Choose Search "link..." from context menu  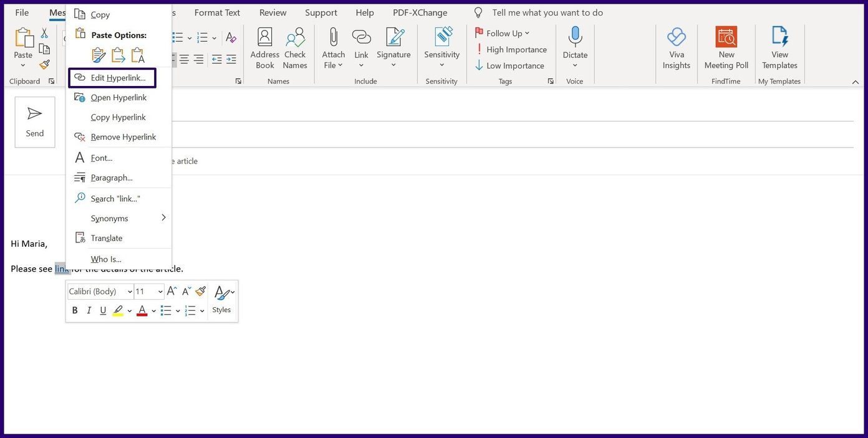coord(118,198)
